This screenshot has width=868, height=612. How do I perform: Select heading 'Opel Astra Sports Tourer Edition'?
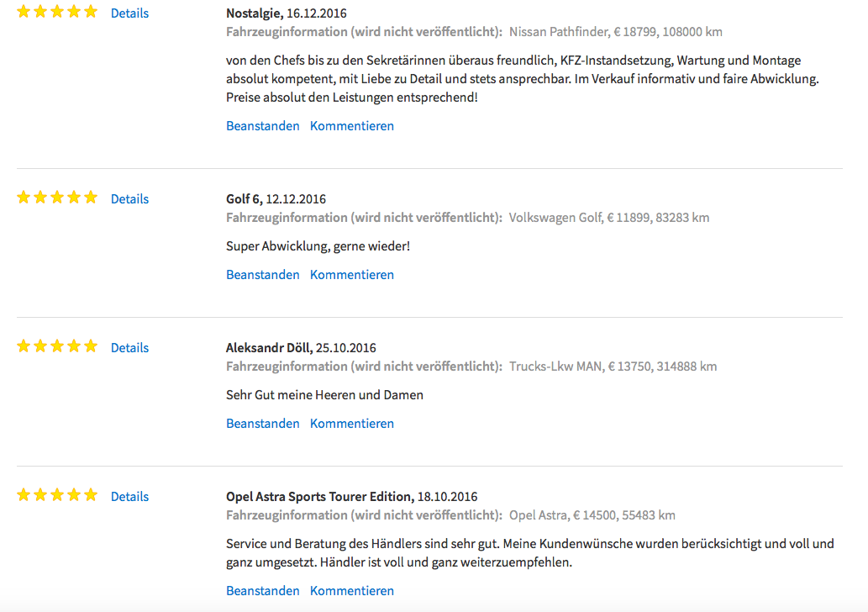click(x=319, y=497)
